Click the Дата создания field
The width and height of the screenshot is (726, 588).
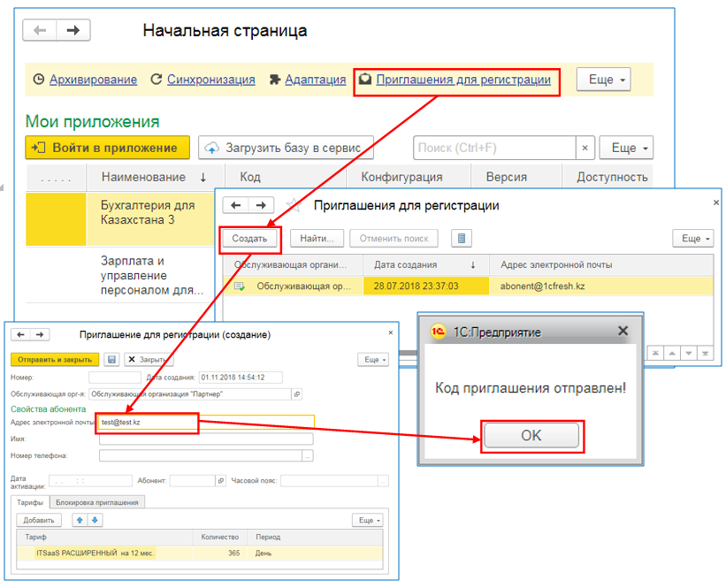[241, 378]
